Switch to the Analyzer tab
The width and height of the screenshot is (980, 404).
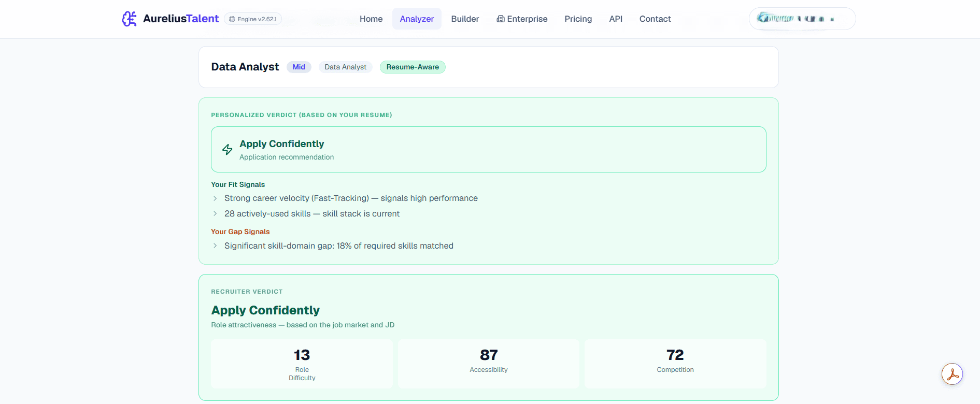[x=417, y=19]
